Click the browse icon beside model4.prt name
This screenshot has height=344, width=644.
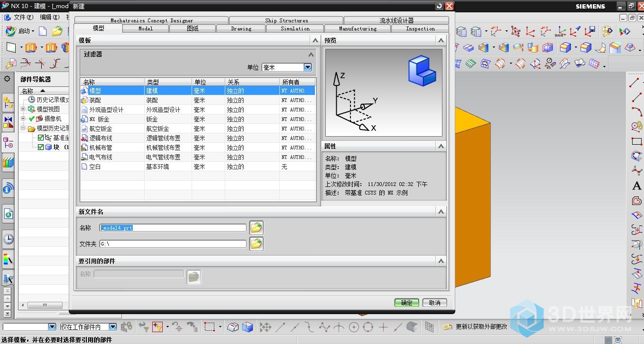click(x=257, y=228)
